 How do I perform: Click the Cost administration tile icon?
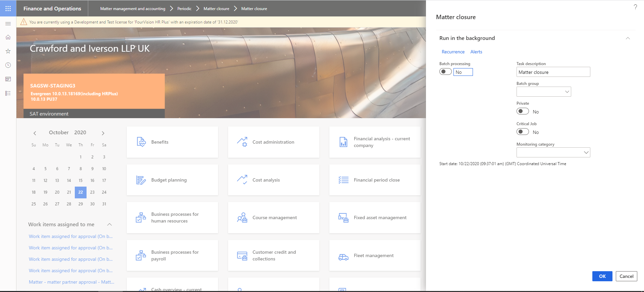[242, 142]
